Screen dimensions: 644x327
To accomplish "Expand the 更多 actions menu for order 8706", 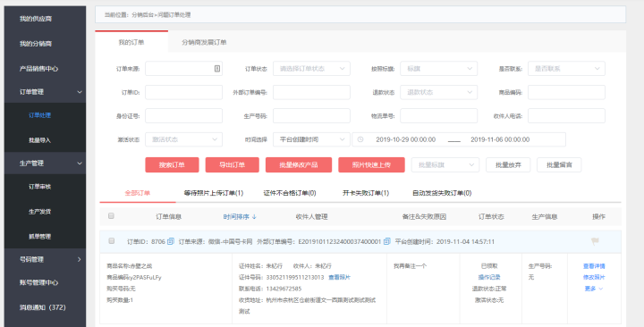I will 594,289.
